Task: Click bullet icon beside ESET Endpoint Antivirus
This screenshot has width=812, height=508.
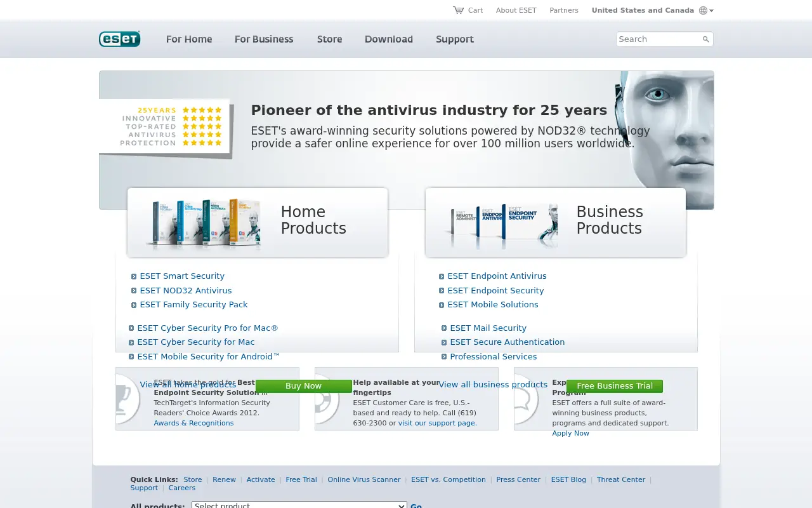Action: [442, 276]
